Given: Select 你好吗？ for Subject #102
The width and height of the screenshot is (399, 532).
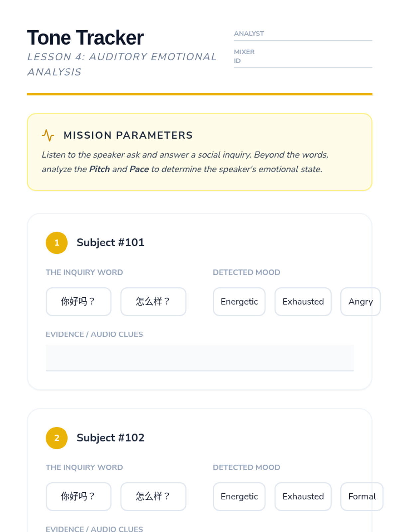Looking at the screenshot, I should (78, 497).
